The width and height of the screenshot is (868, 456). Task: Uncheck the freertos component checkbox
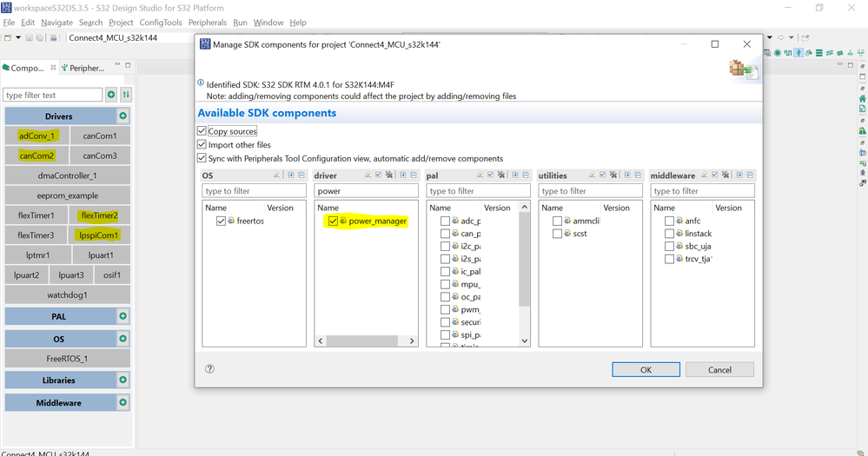(222, 221)
